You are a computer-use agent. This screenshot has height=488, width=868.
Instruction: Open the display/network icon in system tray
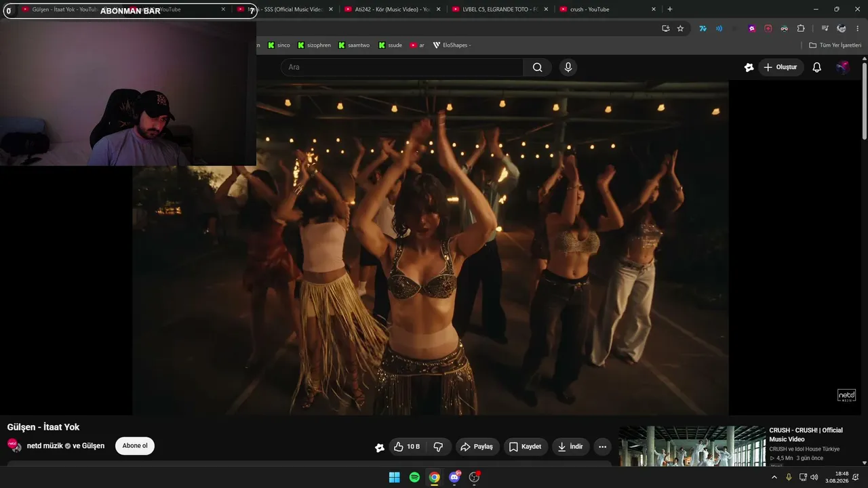pyautogui.click(x=802, y=477)
